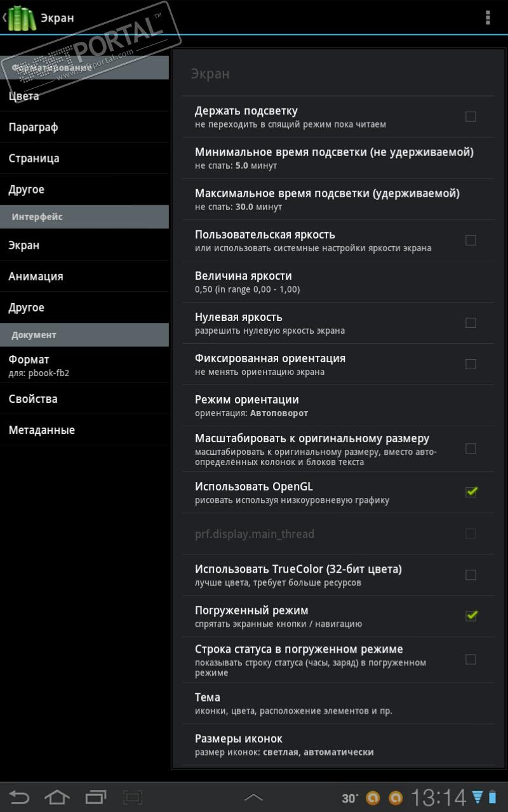Image resolution: width=508 pixels, height=812 pixels.
Task: Tap the green books app icon
Action: [x=22, y=18]
